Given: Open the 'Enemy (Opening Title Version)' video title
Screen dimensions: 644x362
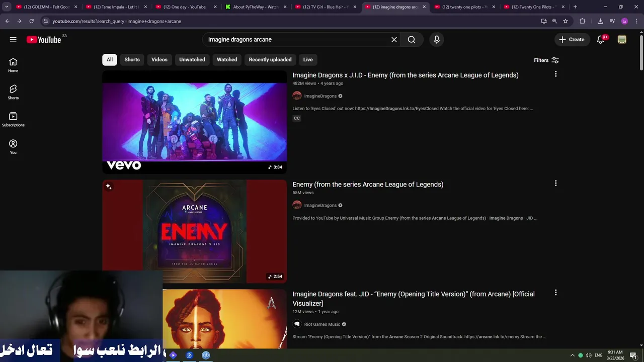Looking at the screenshot, I should coord(414,299).
